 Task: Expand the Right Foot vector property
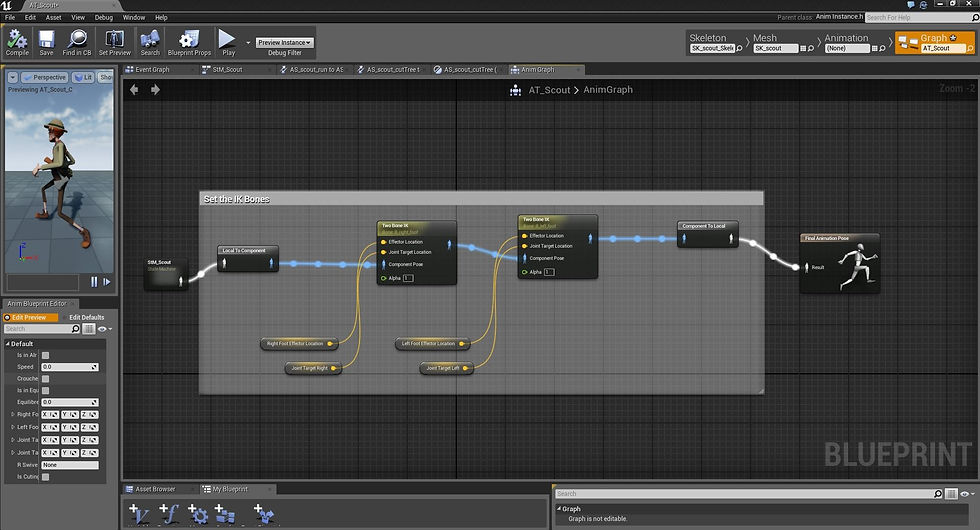[13, 414]
